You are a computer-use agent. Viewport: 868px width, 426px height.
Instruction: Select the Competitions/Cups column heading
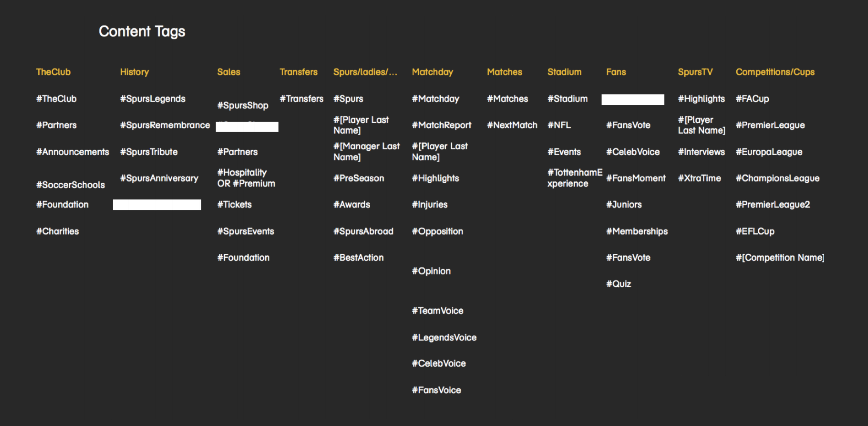(x=775, y=72)
